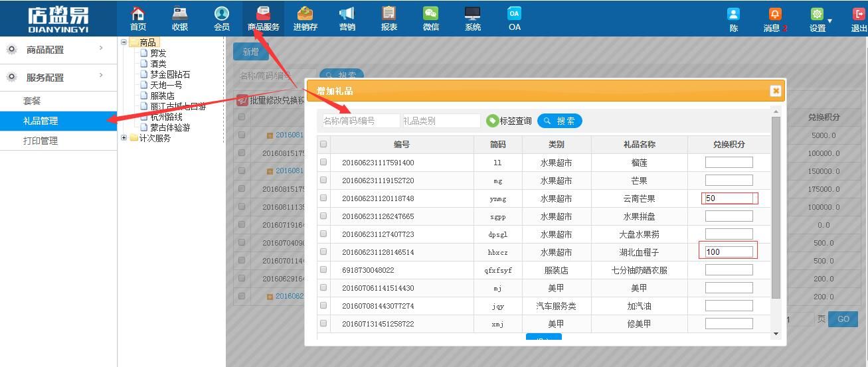The image size is (868, 367).
Task: Collapse the 商品 tree root node
Action: [x=124, y=42]
